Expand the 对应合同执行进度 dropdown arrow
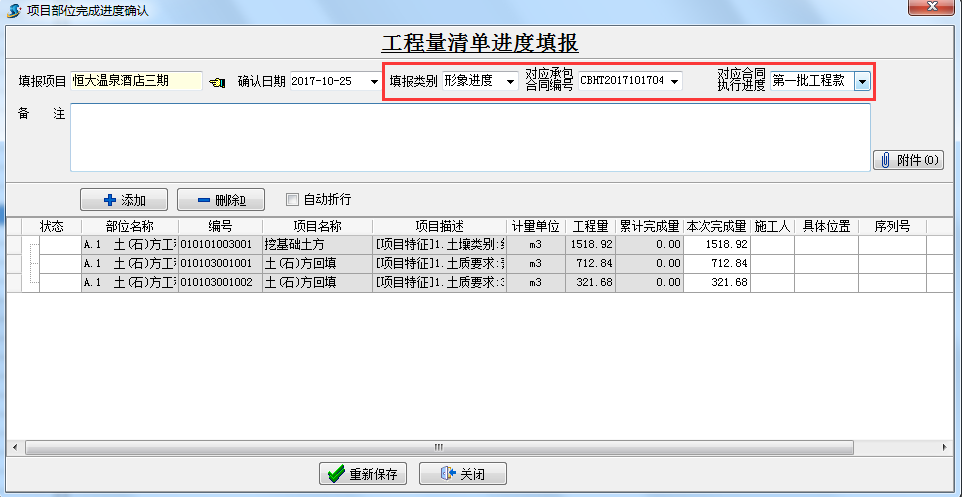This screenshot has width=962, height=497. tap(861, 81)
